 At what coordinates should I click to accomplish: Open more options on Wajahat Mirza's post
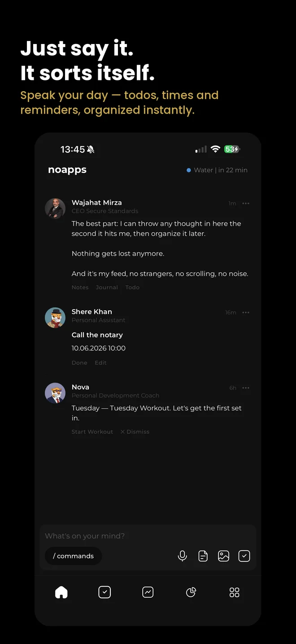point(246,203)
